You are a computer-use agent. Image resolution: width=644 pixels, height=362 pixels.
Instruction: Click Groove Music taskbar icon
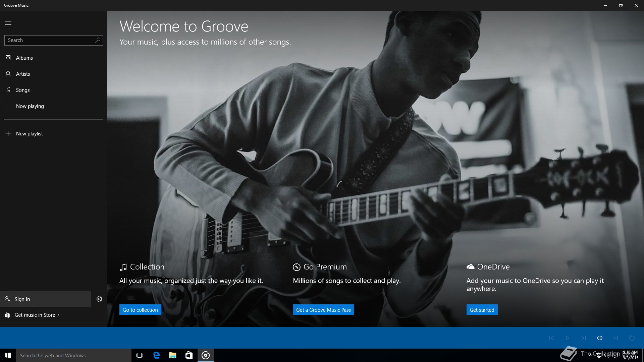[x=206, y=355]
